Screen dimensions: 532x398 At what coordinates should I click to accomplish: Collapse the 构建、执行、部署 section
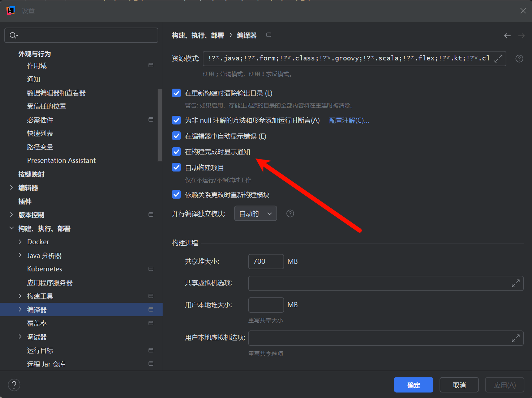[x=11, y=228]
